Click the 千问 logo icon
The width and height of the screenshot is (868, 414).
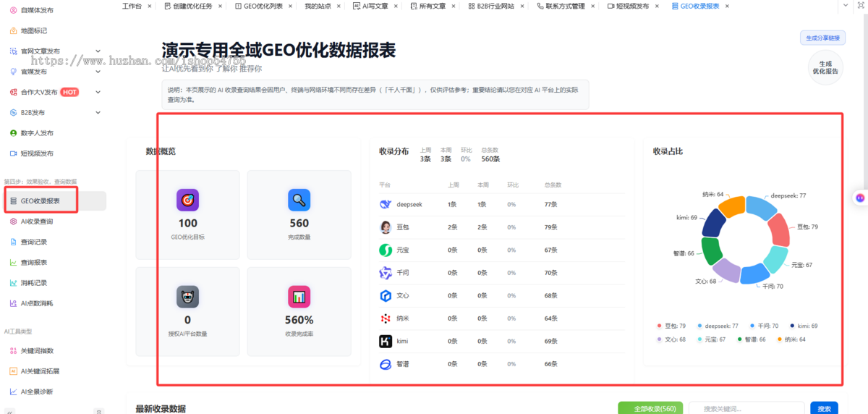(386, 273)
